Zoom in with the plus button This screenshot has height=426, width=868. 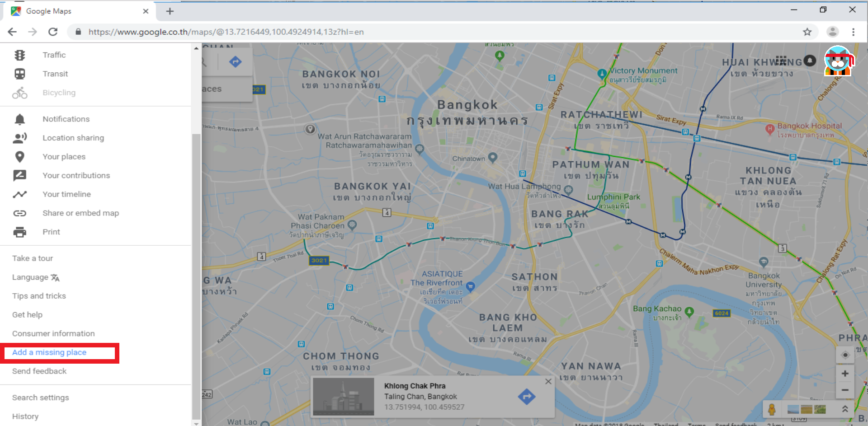(845, 374)
